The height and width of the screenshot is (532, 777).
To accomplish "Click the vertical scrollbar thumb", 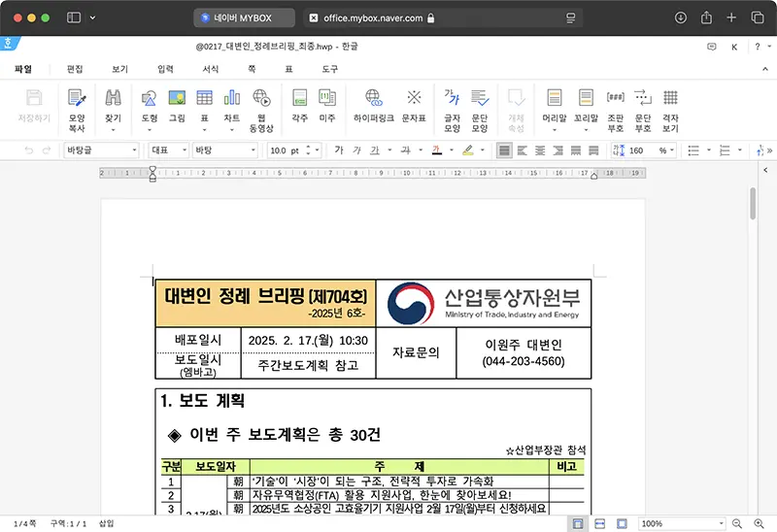I will (x=753, y=203).
